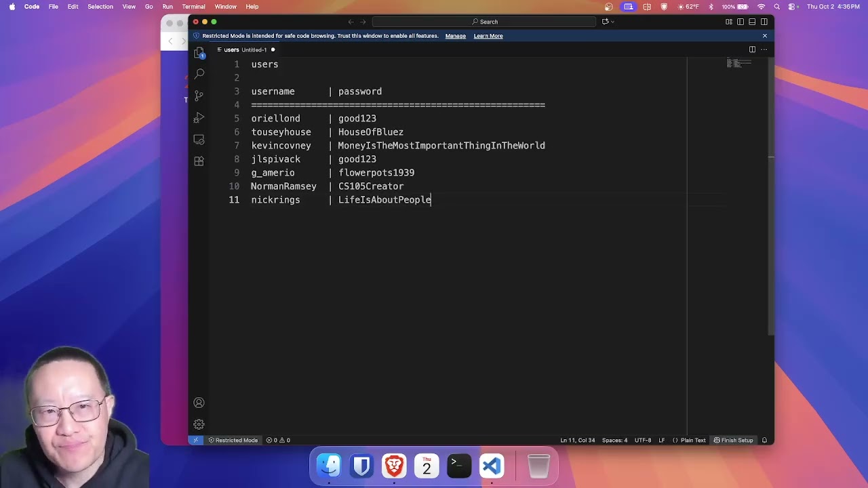Click the username 'NormanRamsey'
The width and height of the screenshot is (868, 488).
283,186
